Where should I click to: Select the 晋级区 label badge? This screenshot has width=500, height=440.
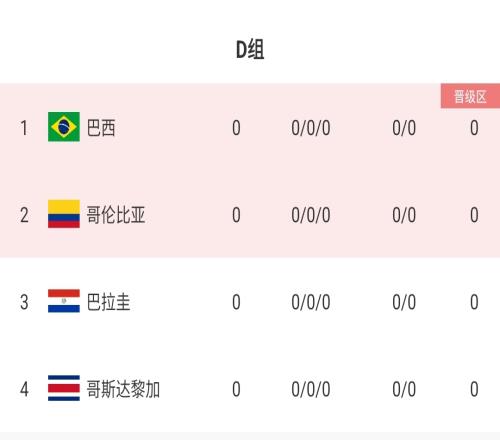(x=470, y=96)
